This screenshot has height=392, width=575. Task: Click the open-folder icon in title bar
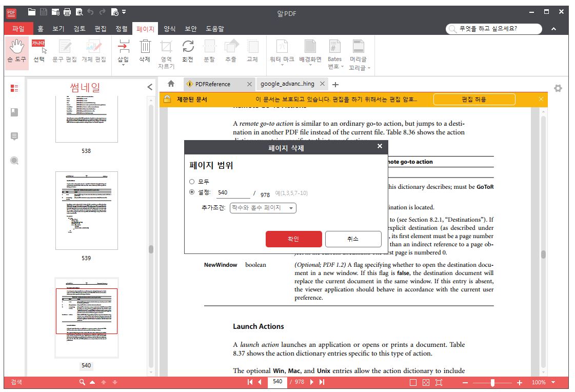pos(32,12)
